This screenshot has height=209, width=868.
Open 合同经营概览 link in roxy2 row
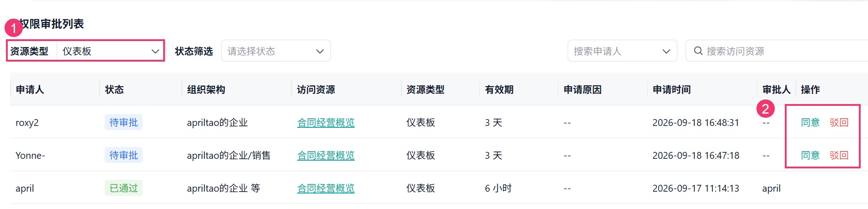[326, 122]
